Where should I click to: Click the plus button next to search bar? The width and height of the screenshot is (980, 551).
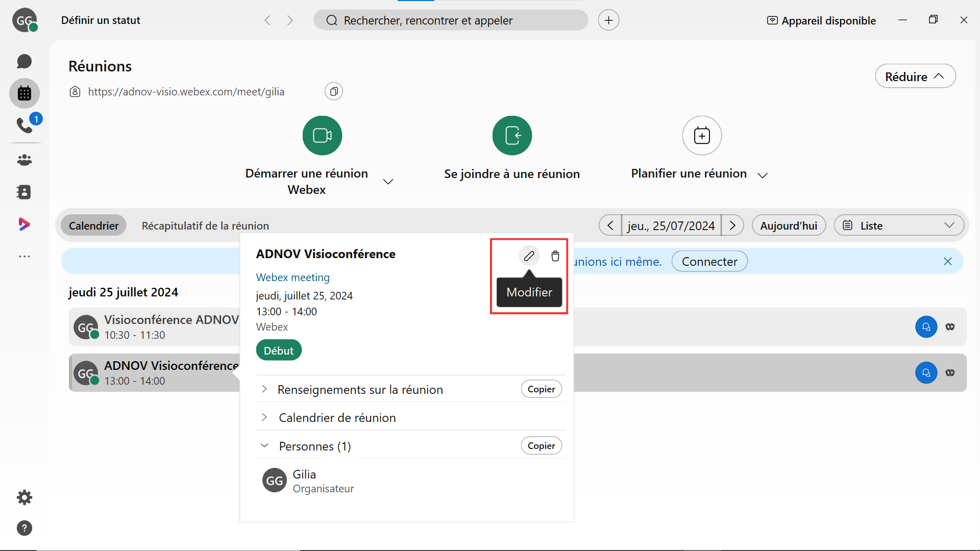608,20
